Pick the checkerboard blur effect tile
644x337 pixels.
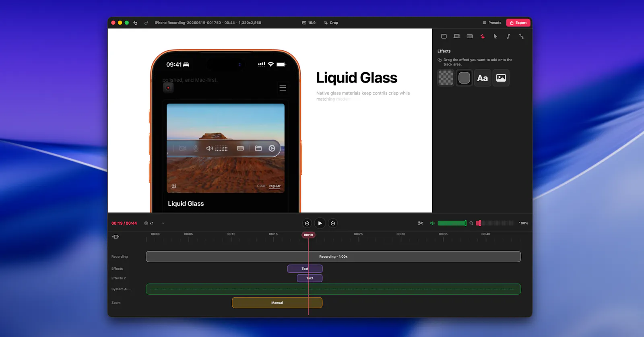(446, 78)
